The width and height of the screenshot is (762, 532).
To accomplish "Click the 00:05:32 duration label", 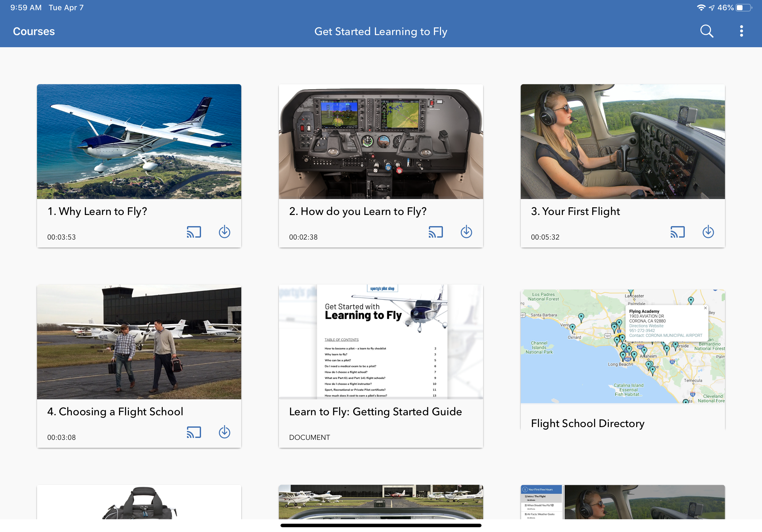I will click(545, 237).
